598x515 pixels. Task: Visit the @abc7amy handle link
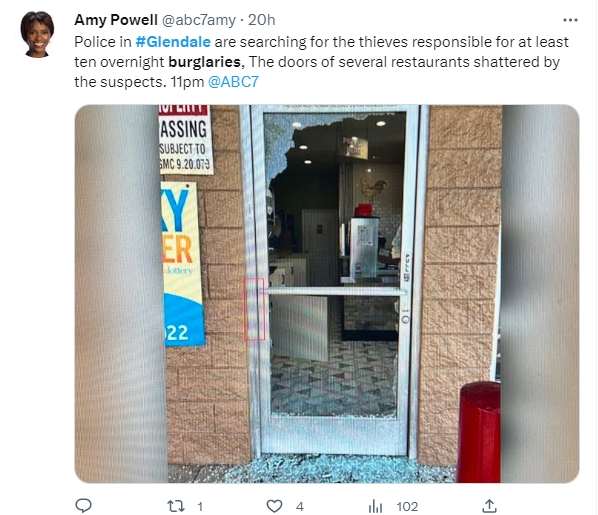[199, 20]
